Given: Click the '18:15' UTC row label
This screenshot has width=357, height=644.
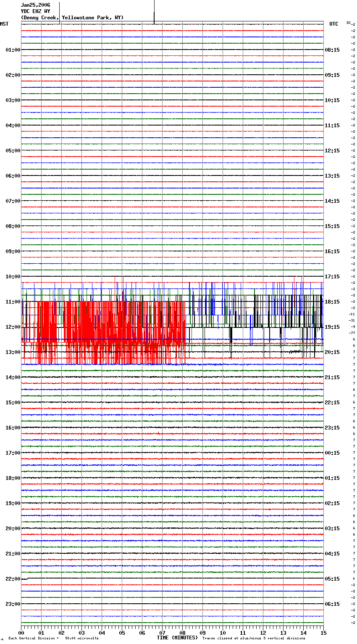Looking at the screenshot, I should 332,302.
